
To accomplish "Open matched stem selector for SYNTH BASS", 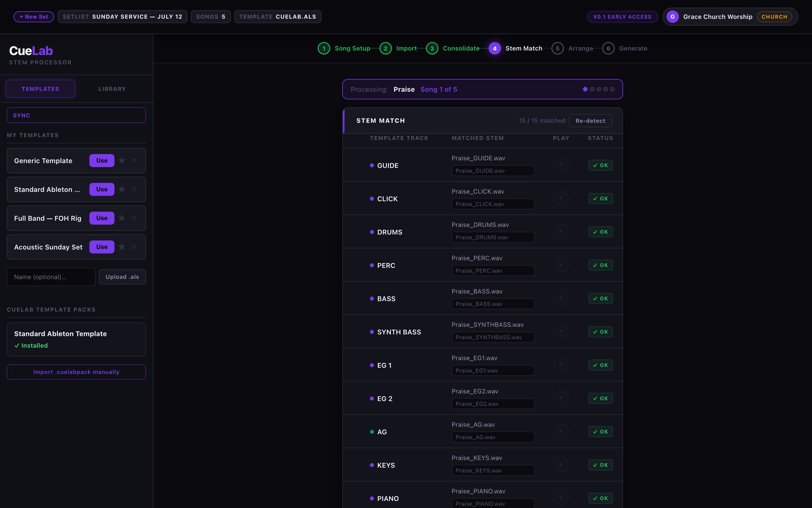I will 493,337.
